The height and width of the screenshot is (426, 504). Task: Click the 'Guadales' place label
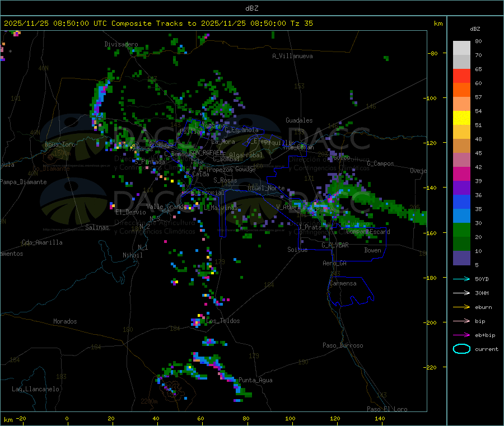(299, 120)
